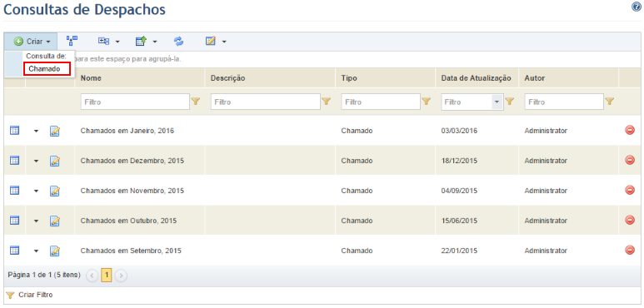Screen dimensions: 644x308
Task: Open grid view for Chamados em Janeiro, 2016
Action: coord(14,131)
